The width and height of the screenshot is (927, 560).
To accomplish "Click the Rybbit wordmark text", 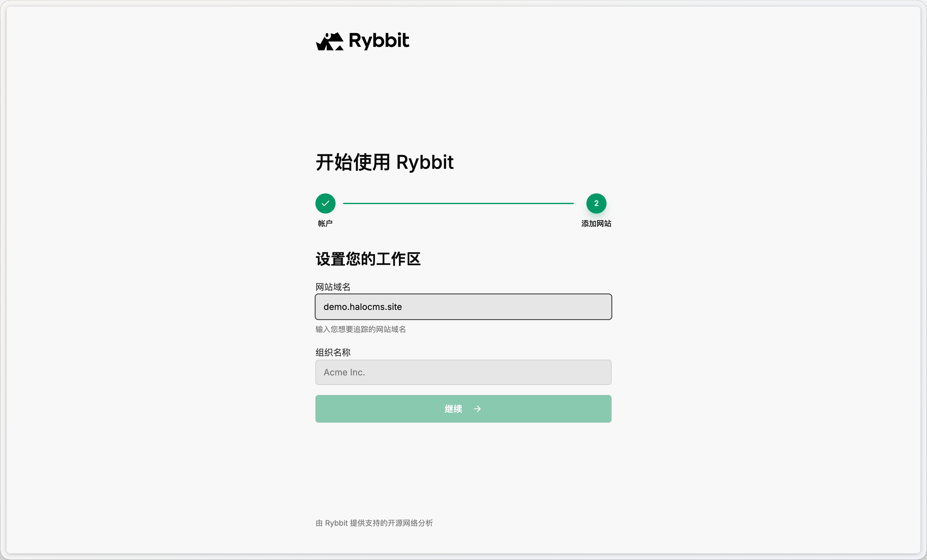I will click(x=379, y=41).
